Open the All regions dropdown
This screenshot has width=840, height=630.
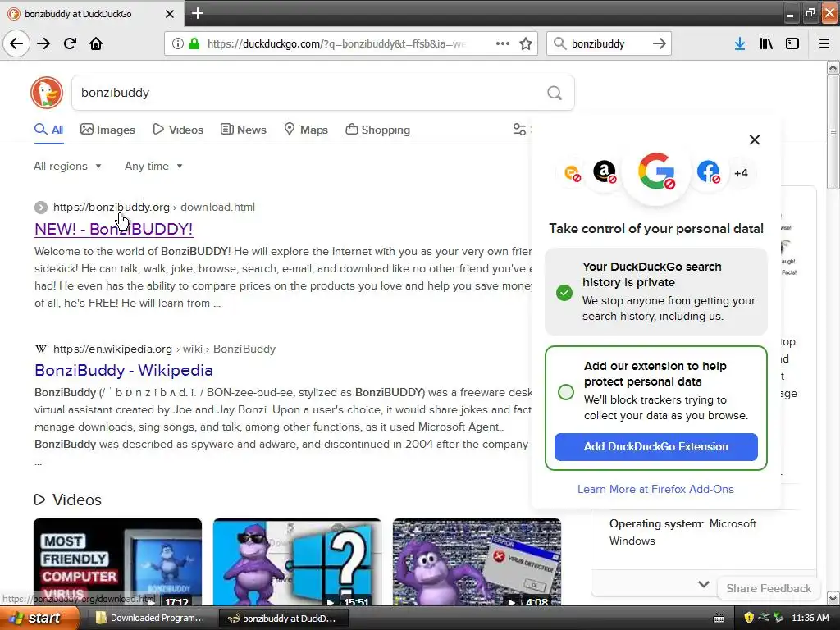pyautogui.click(x=67, y=166)
